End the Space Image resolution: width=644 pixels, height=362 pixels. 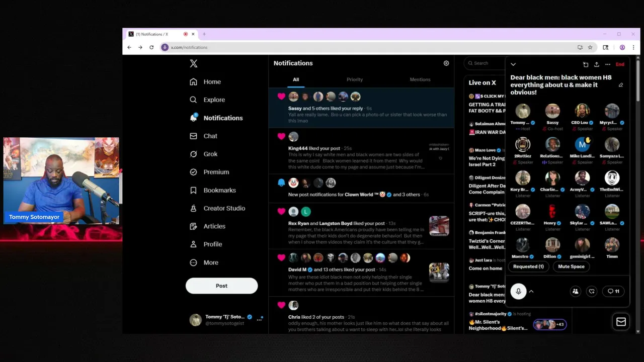tap(620, 64)
